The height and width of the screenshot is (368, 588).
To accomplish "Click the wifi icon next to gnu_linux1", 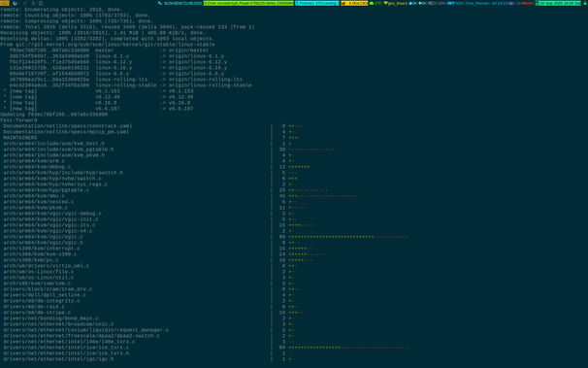I will 385,3.
